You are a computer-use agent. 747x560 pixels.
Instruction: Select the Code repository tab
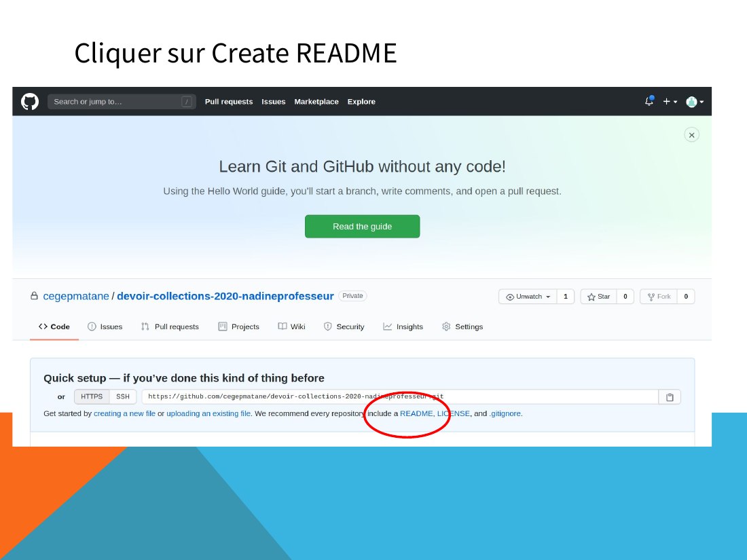(x=54, y=326)
